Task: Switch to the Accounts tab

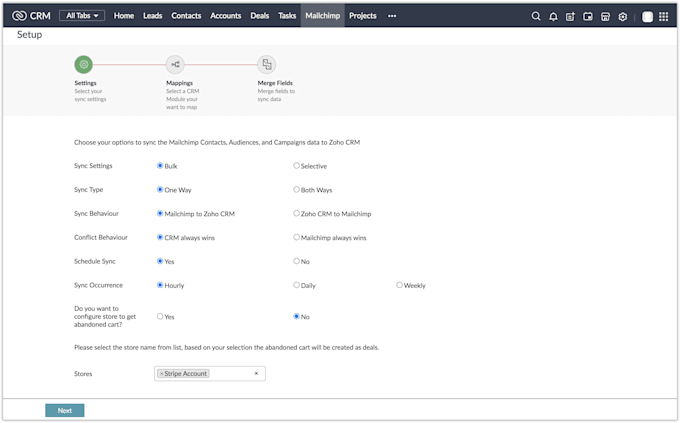Action: 226,16
